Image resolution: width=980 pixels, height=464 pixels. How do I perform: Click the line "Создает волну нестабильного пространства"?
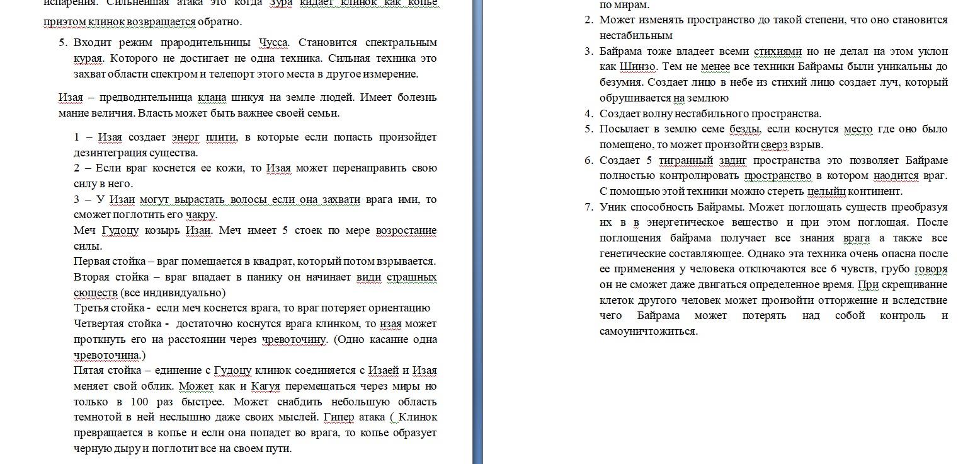point(710,113)
